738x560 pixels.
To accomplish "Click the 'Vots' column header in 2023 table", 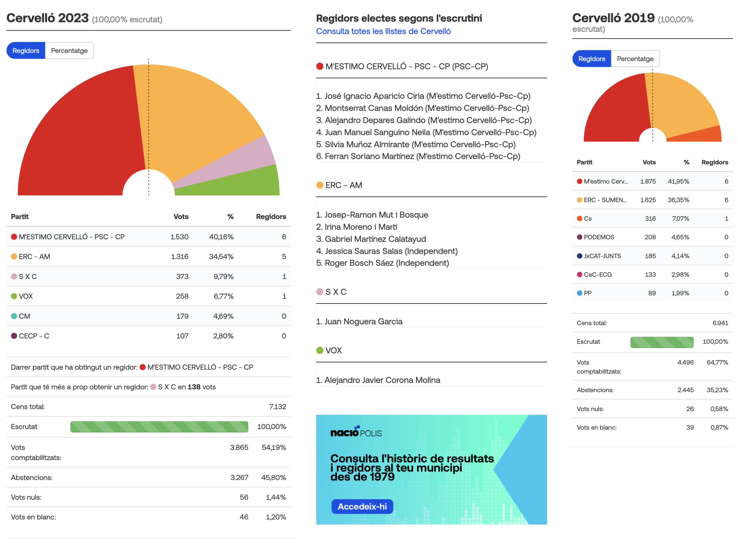I will pyautogui.click(x=181, y=217).
